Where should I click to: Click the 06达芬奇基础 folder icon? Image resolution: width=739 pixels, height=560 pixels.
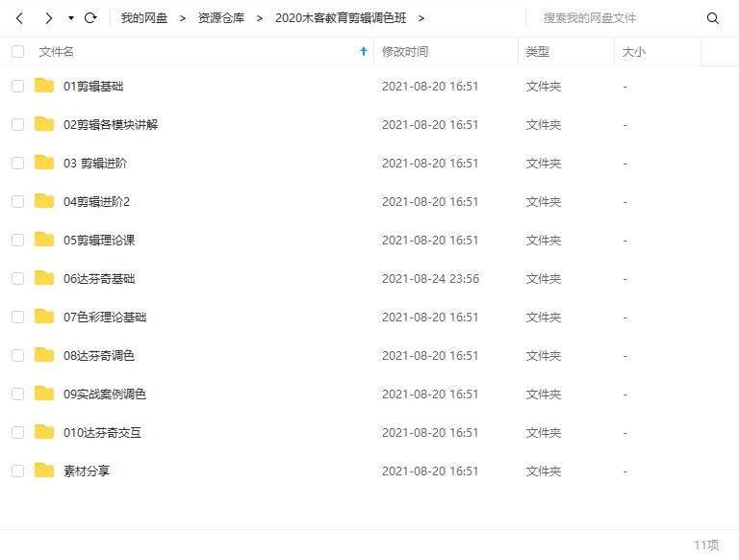44,278
